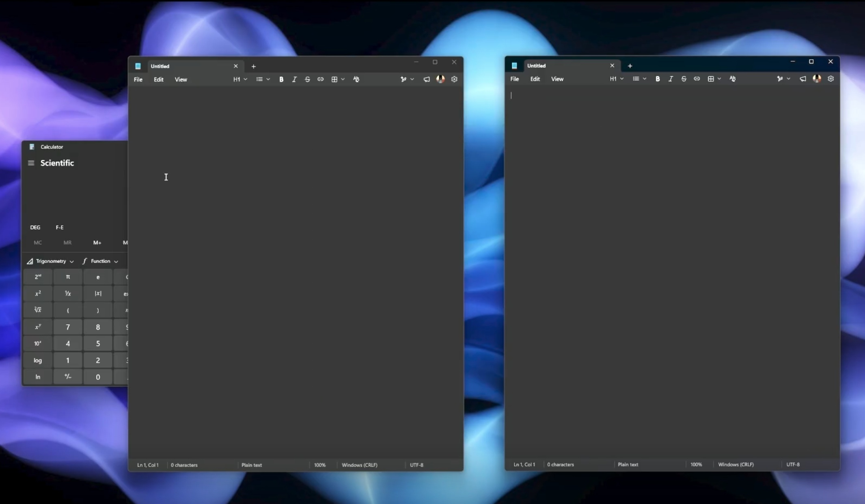Toggle DEG angle mode in Calculator
Screen dimensions: 865x504
35,227
